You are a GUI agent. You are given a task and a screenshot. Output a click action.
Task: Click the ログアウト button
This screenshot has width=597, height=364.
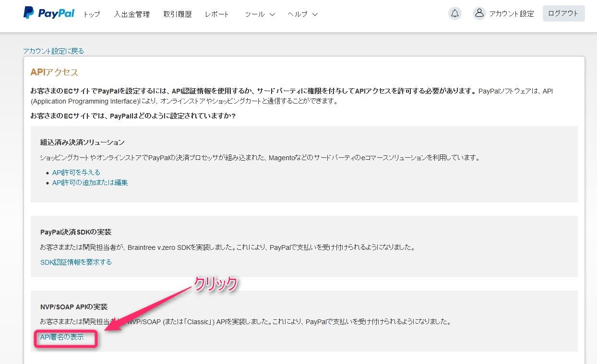pos(563,13)
